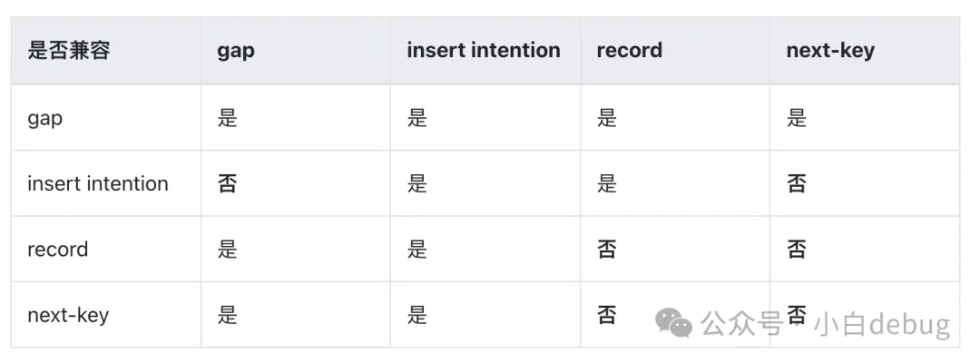Screen dimensions: 980x363
Task: Click the 'next-key' column header
Action: [830, 51]
